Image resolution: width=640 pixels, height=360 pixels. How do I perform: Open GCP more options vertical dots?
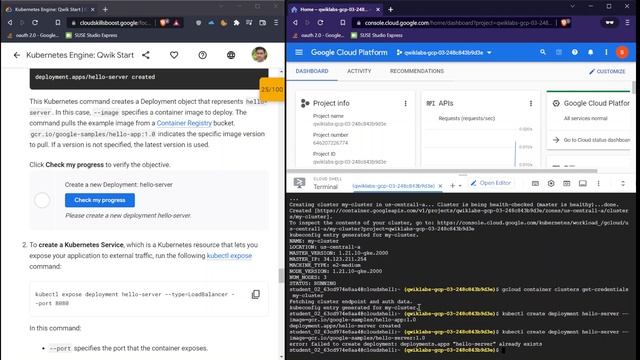tap(606, 52)
